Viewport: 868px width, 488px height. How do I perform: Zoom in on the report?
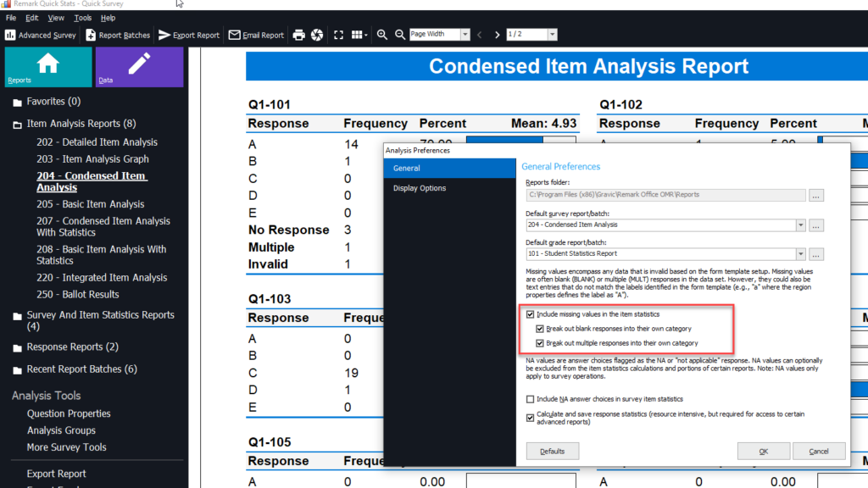(x=382, y=35)
